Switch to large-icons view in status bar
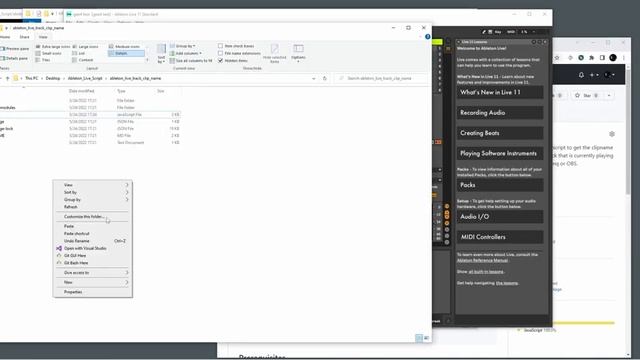 [x=426, y=338]
